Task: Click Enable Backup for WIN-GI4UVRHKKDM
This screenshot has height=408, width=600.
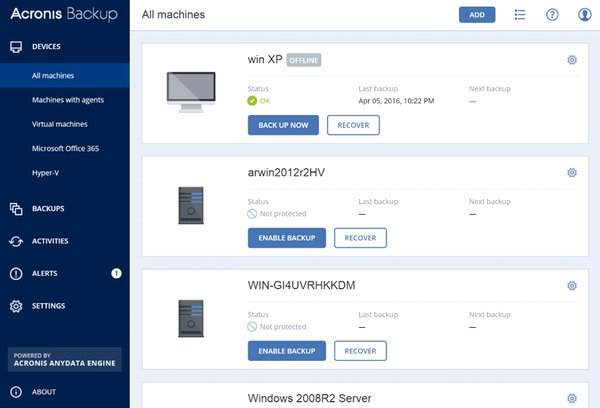Action: point(287,351)
